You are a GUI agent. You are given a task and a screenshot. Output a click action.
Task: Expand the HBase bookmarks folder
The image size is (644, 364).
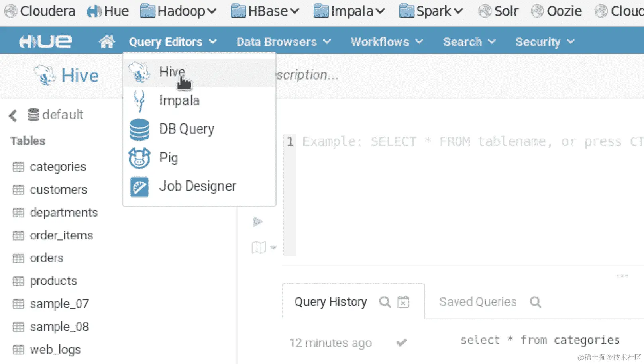(x=265, y=11)
